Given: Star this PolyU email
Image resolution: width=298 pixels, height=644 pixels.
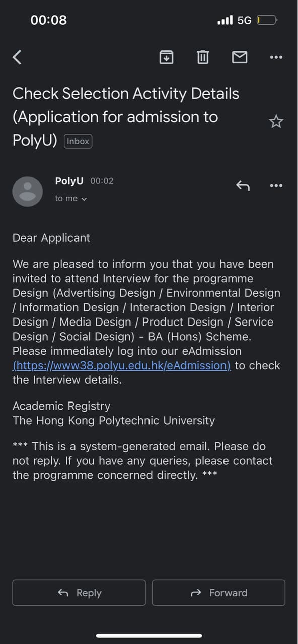Looking at the screenshot, I should (x=276, y=121).
